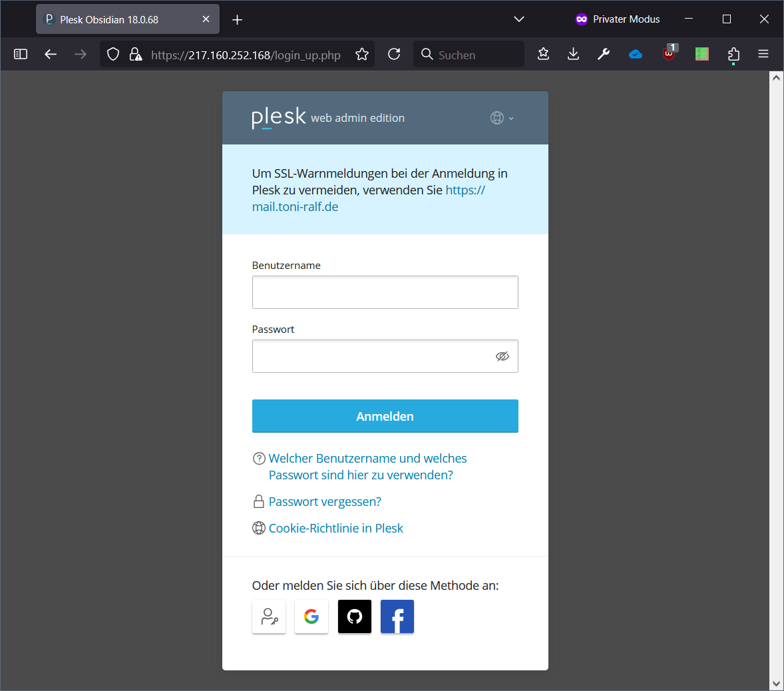Image resolution: width=784 pixels, height=691 pixels.
Task: Open the green square extension icon
Action: (702, 54)
